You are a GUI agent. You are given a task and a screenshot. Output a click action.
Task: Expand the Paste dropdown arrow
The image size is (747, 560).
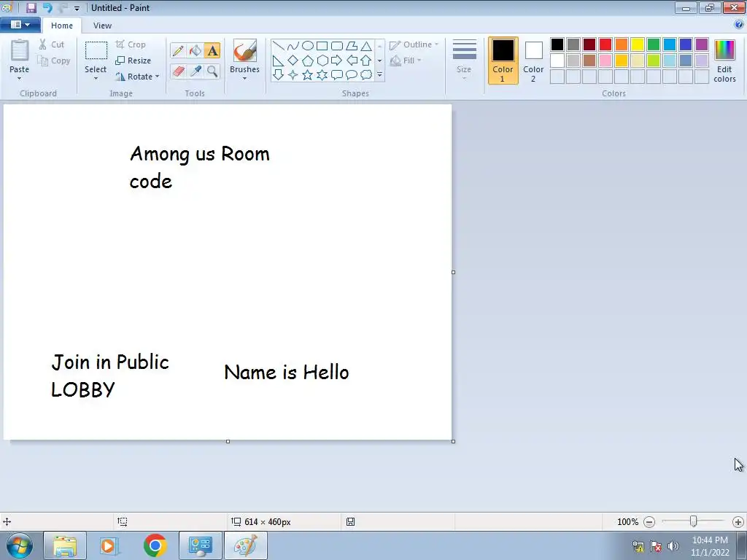coord(20,79)
